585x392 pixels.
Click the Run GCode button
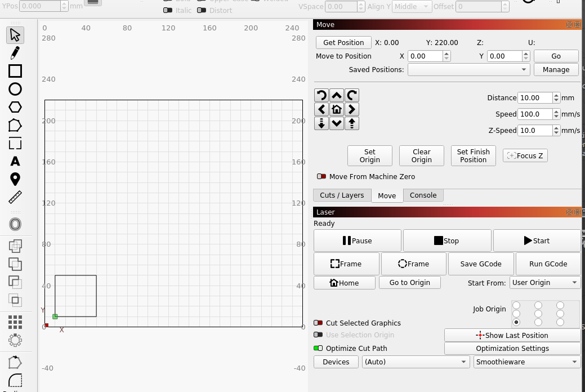[x=548, y=263]
